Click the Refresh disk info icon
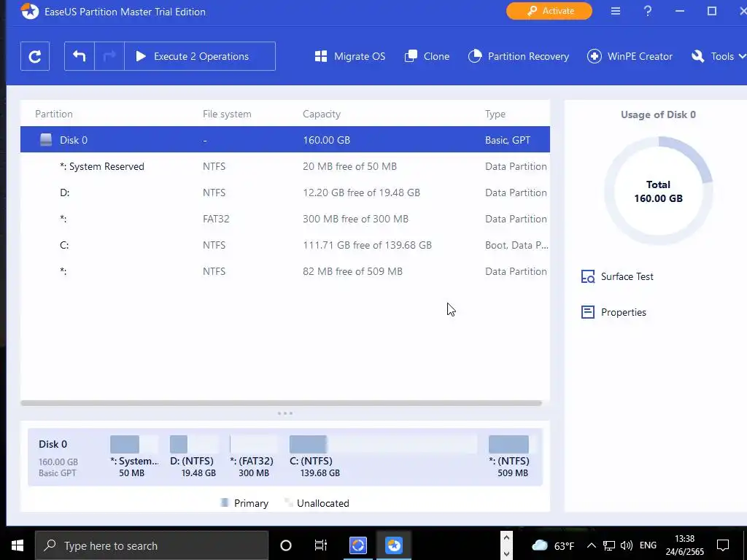747x560 pixels. click(35, 56)
